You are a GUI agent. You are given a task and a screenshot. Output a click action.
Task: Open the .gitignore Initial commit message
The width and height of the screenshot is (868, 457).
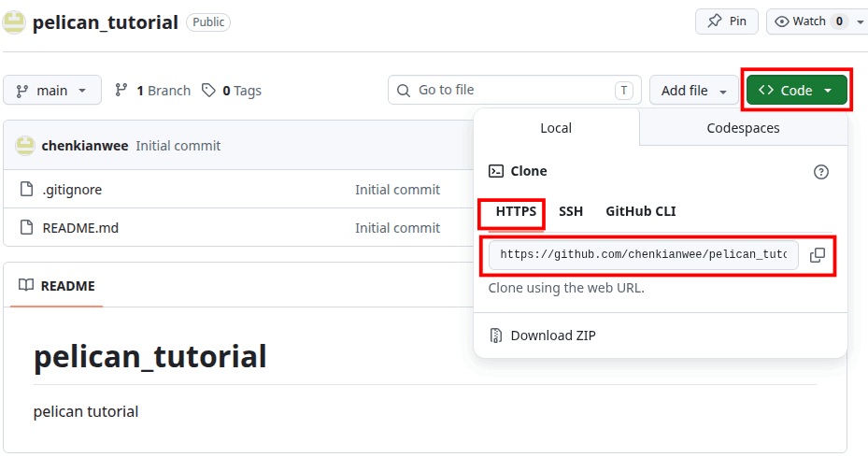click(397, 190)
